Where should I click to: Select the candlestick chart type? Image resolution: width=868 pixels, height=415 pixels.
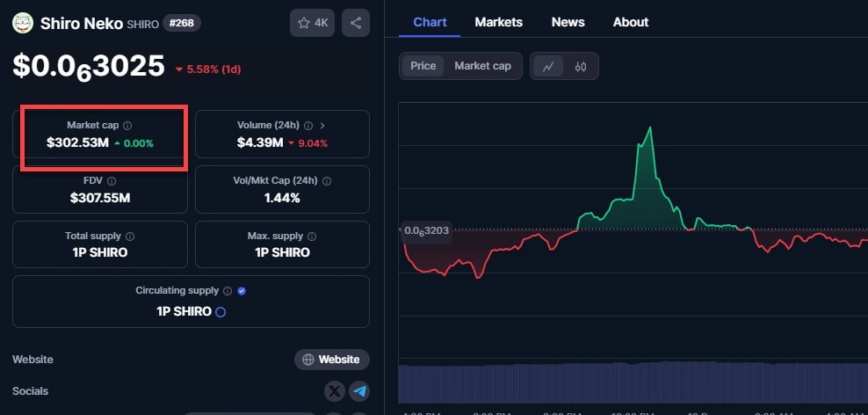pyautogui.click(x=581, y=66)
